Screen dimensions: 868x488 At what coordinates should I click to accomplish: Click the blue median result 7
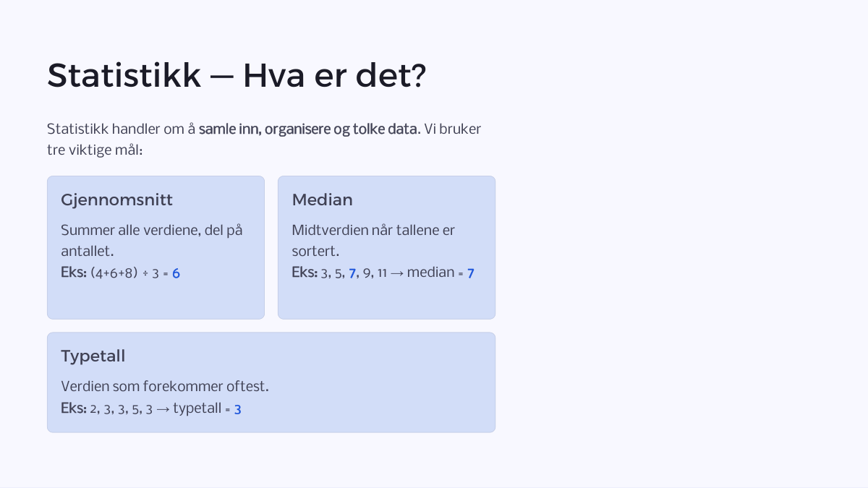(470, 273)
